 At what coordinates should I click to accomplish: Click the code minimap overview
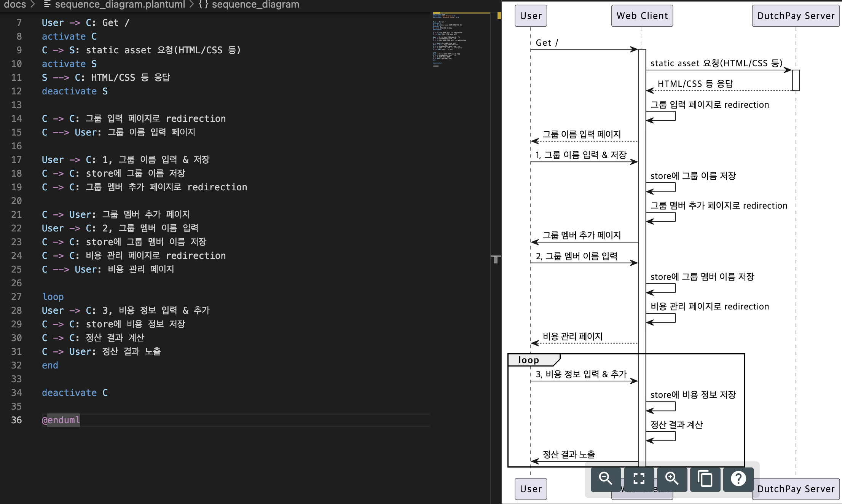(461, 40)
